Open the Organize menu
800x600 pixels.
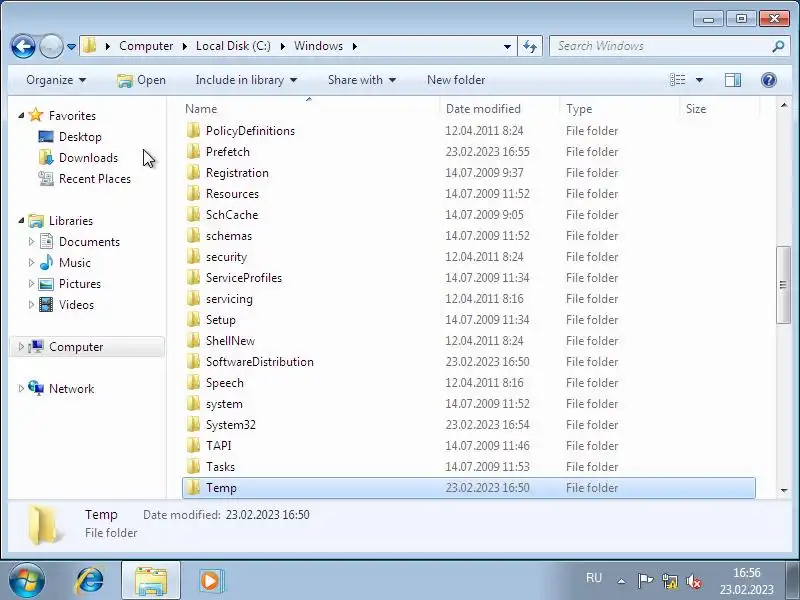pyautogui.click(x=56, y=80)
